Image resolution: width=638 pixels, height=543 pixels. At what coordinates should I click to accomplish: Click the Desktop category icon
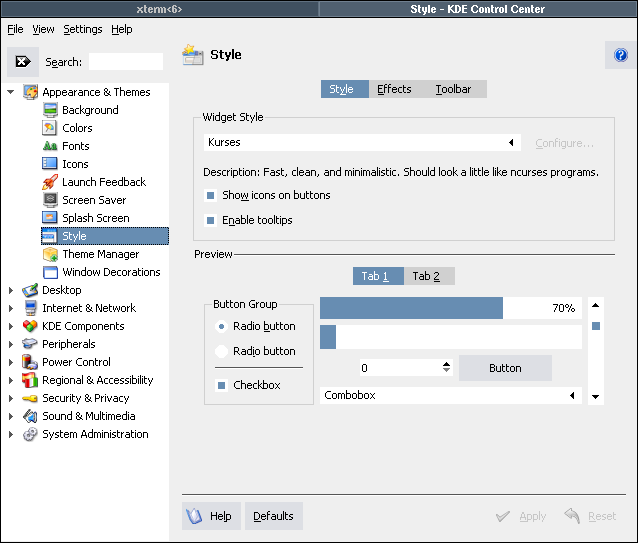click(30, 290)
